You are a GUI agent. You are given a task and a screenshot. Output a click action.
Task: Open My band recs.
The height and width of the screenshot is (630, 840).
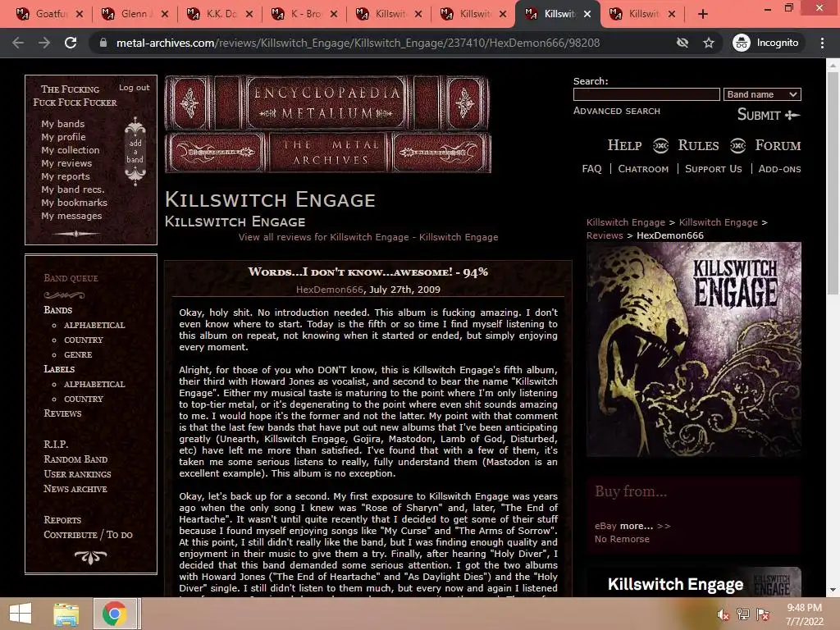73,189
